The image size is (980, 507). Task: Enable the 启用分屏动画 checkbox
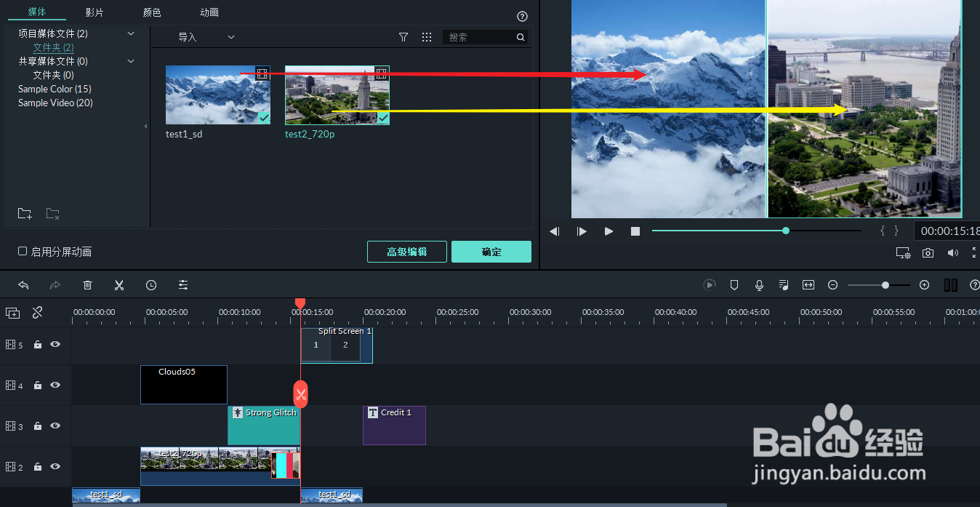click(x=22, y=251)
